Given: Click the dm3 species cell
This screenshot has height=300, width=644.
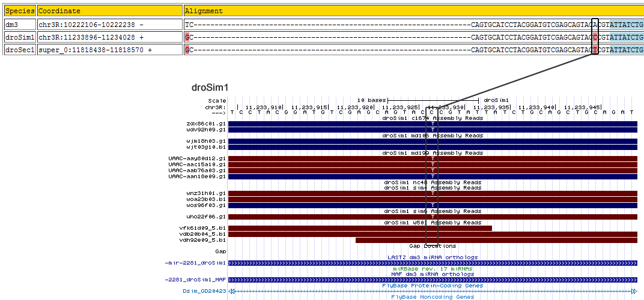Looking at the screenshot, I should pos(12,25).
